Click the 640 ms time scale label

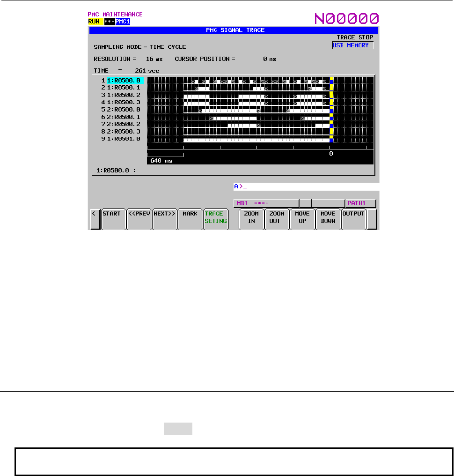click(161, 161)
